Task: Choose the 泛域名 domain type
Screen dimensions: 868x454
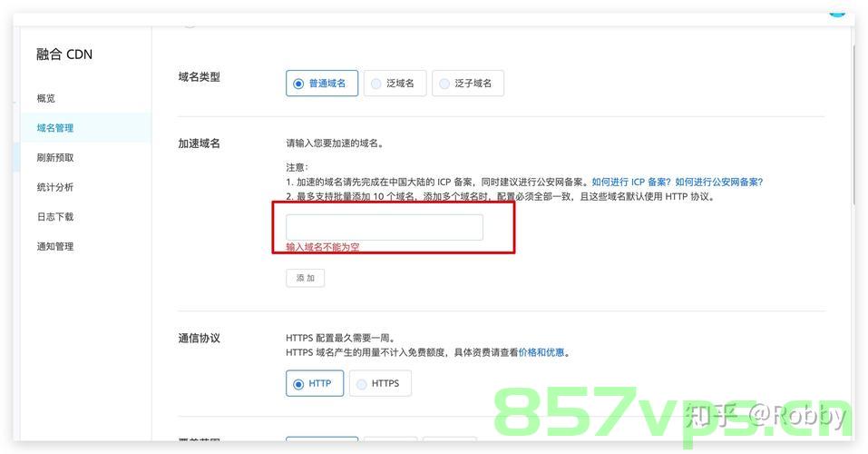Action: pyautogui.click(x=395, y=84)
